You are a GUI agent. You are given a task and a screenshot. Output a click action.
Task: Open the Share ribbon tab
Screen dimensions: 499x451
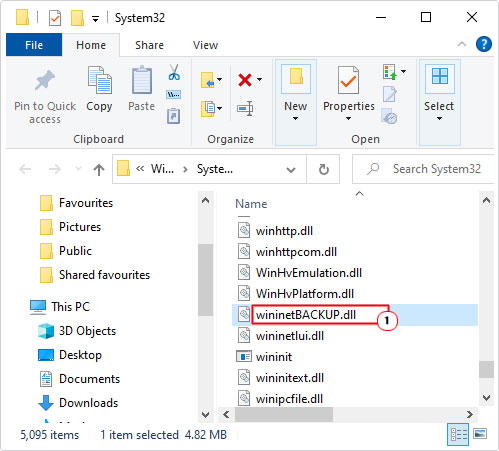[x=149, y=45]
